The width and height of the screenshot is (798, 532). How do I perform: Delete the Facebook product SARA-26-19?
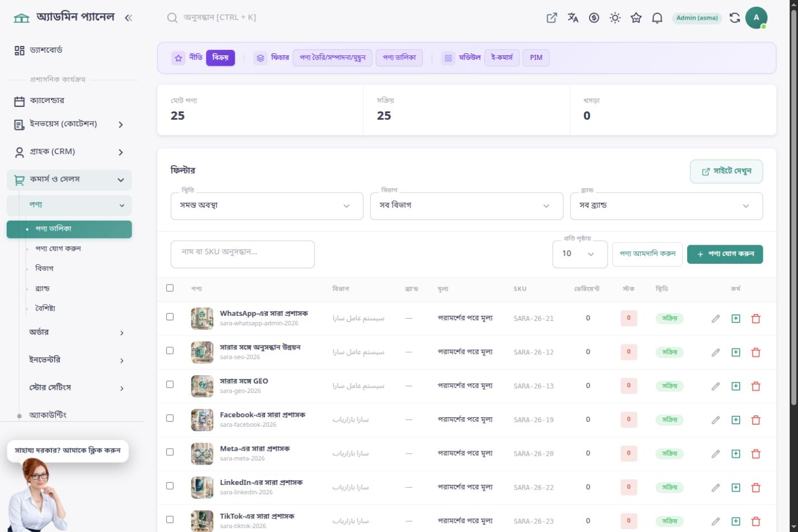(756, 420)
